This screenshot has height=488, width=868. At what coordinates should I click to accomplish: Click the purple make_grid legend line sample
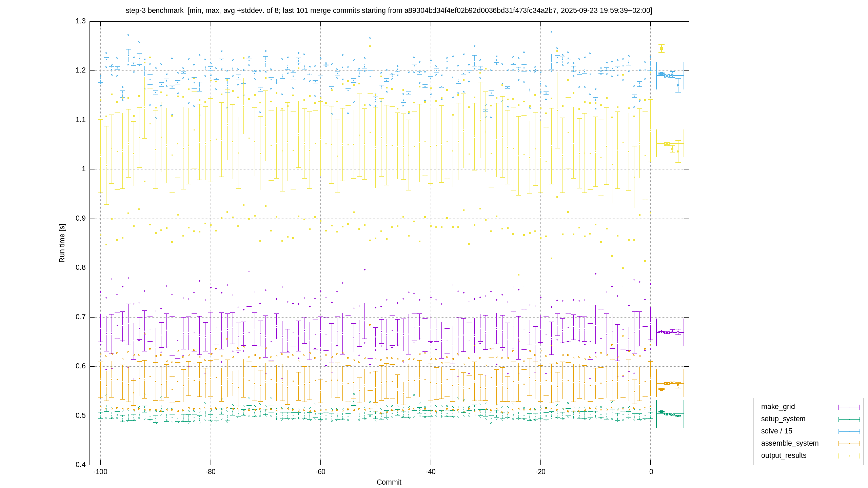click(849, 407)
